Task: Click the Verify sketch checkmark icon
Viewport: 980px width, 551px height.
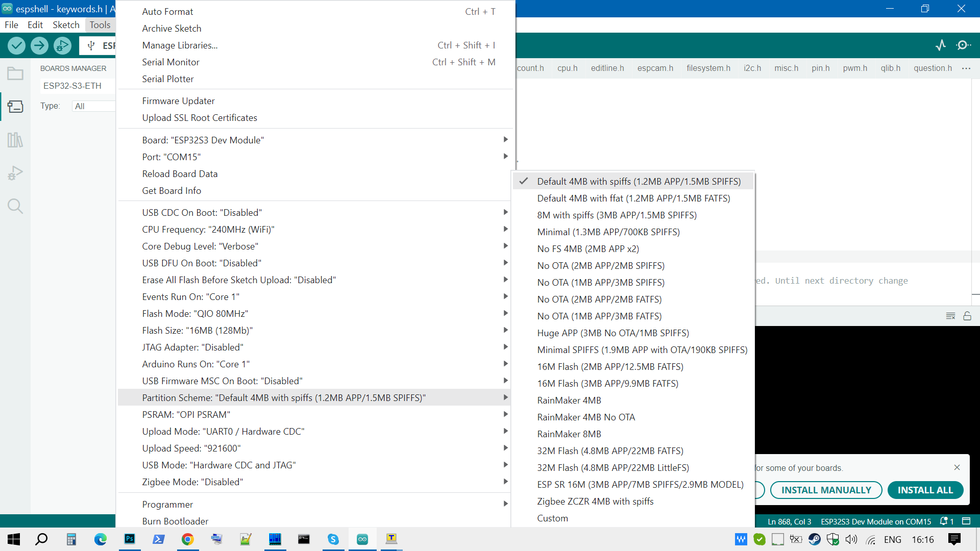Action: tap(17, 46)
